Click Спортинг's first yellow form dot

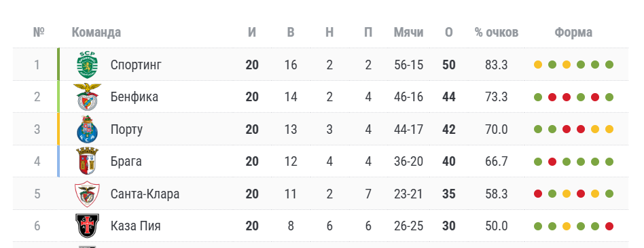point(538,65)
